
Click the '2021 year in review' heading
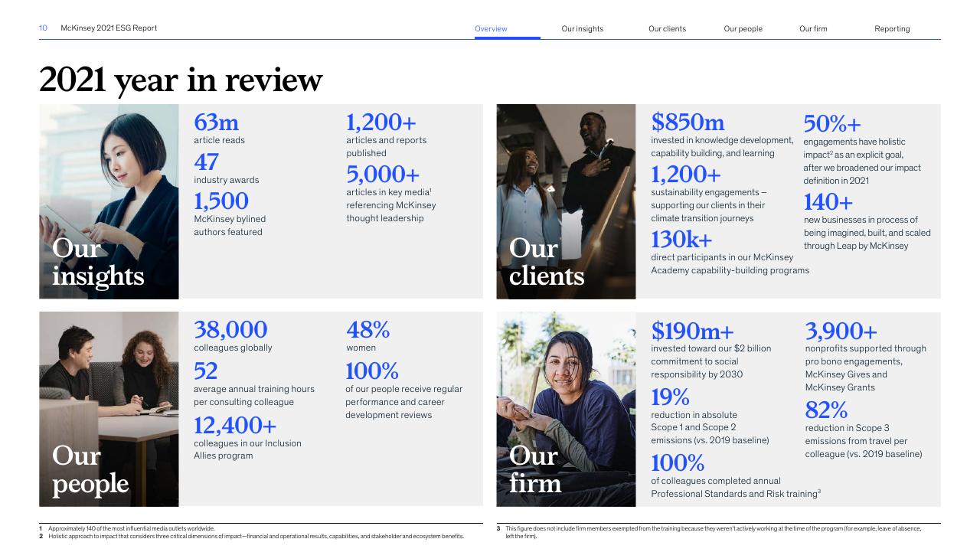point(181,80)
